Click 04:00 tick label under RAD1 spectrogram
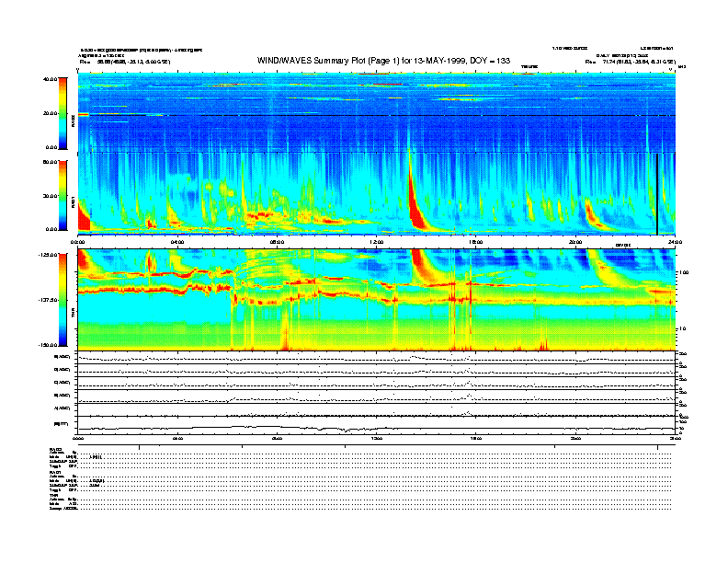The width and height of the screenshot is (728, 563). tap(177, 242)
